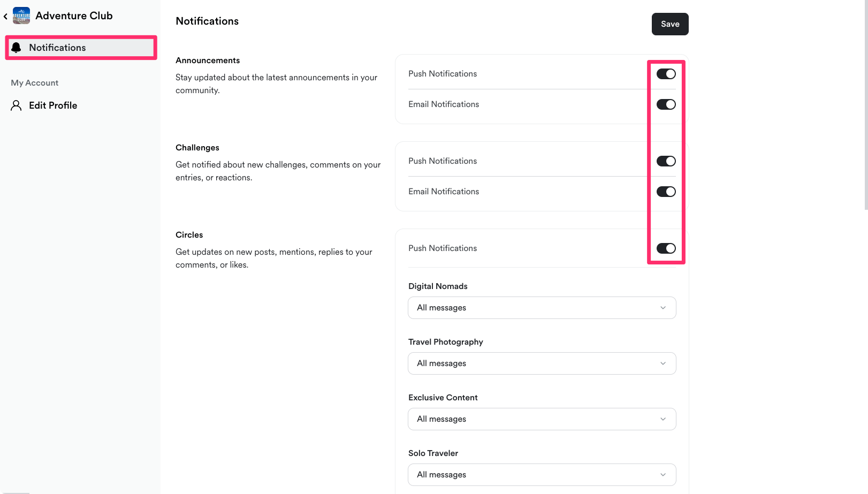Click the chevron in Digital Nomads dropdown

[663, 308]
